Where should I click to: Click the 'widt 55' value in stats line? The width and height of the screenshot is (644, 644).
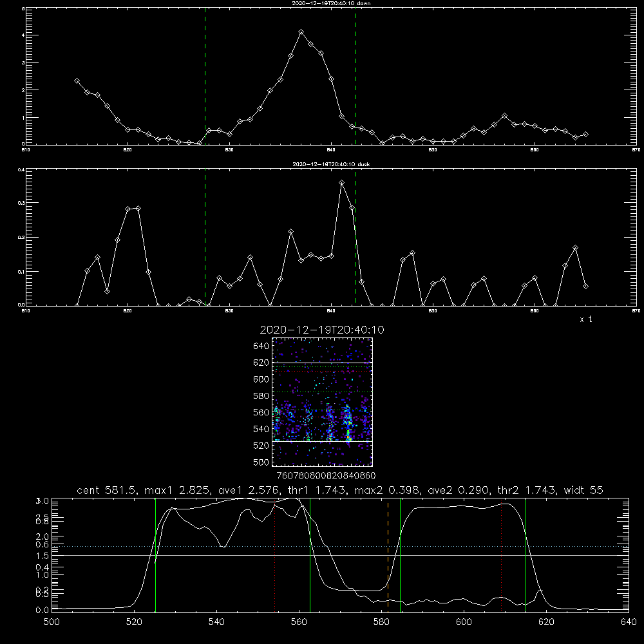[583, 490]
